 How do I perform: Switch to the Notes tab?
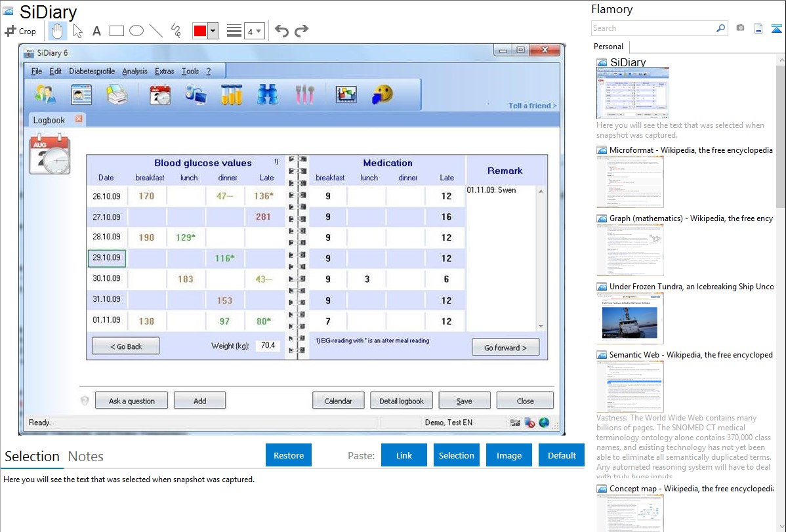pos(85,457)
